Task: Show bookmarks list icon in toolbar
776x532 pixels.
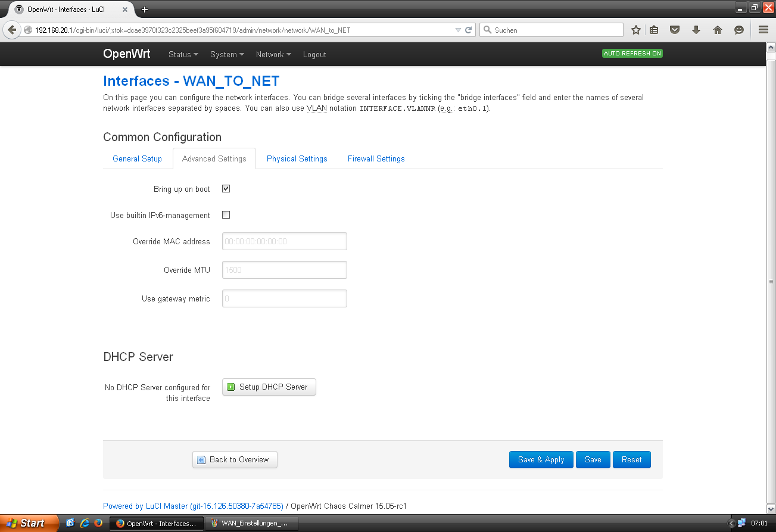Action: pos(654,30)
